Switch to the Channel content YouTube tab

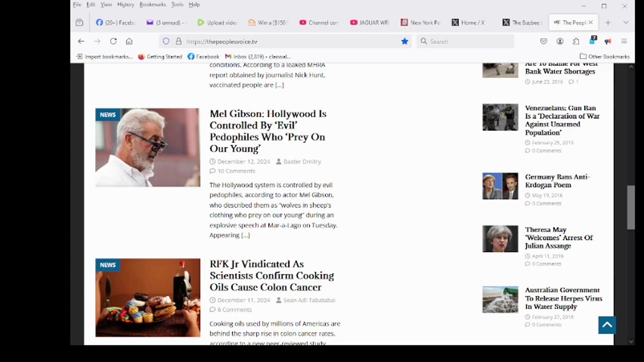pos(318,22)
